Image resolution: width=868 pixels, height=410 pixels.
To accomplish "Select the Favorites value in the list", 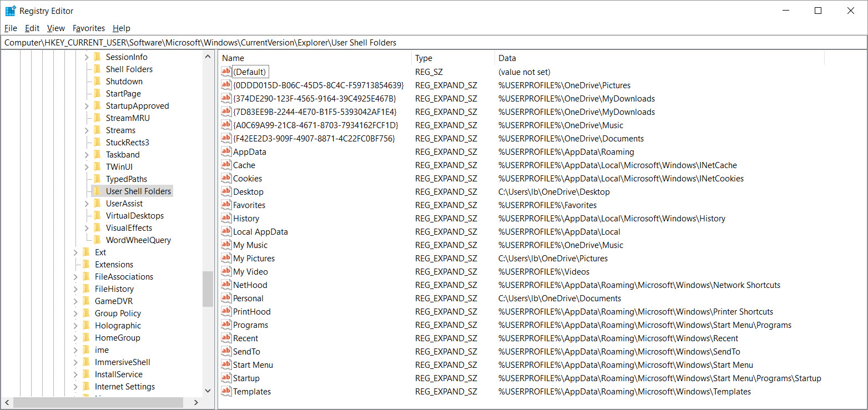I will coord(249,205).
